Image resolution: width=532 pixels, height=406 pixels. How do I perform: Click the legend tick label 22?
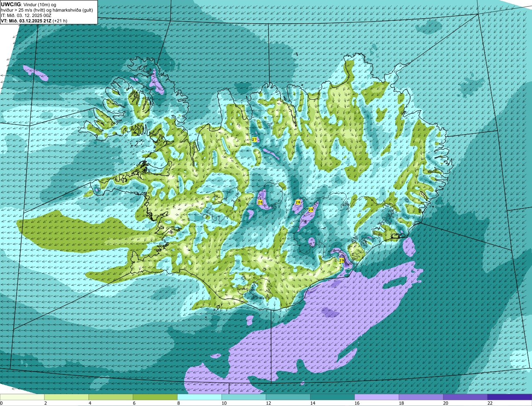coord(490,403)
